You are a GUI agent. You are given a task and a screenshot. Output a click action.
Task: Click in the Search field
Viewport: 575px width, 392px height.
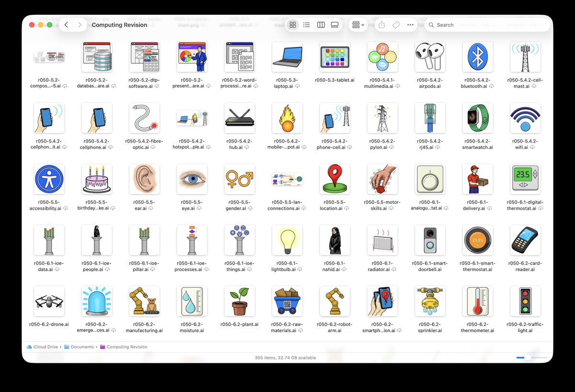click(487, 25)
